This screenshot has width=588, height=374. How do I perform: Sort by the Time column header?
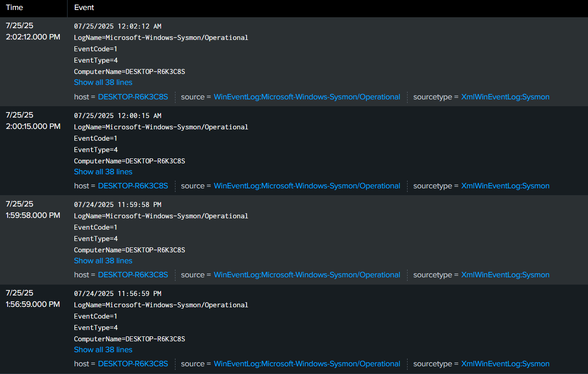(x=15, y=8)
